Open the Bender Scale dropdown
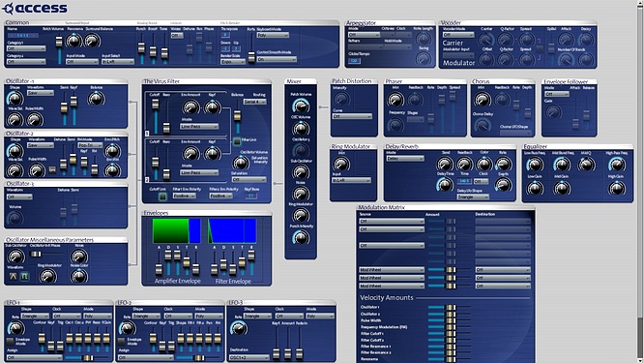Screen dimensions: 644x363 pos(232,62)
